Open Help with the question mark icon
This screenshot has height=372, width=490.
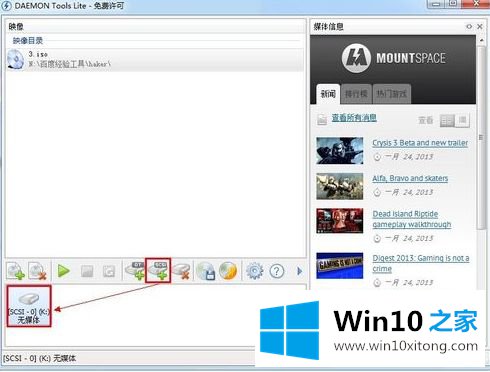click(x=277, y=271)
